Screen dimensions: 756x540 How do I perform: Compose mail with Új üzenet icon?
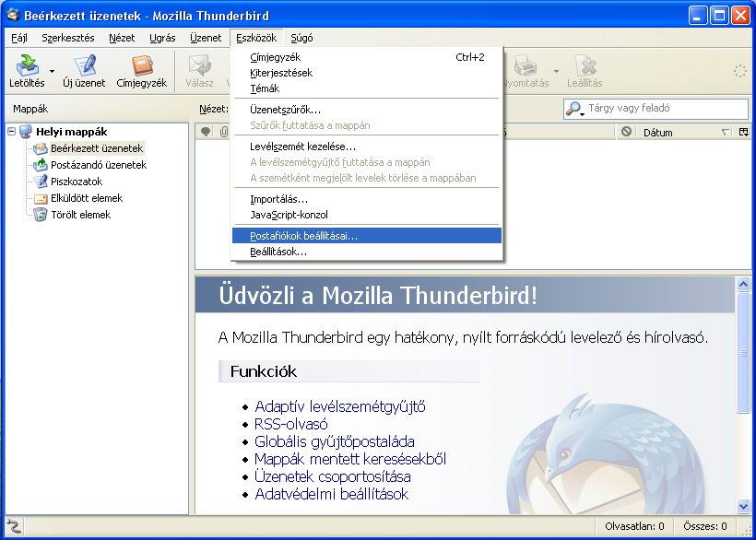pos(85,65)
